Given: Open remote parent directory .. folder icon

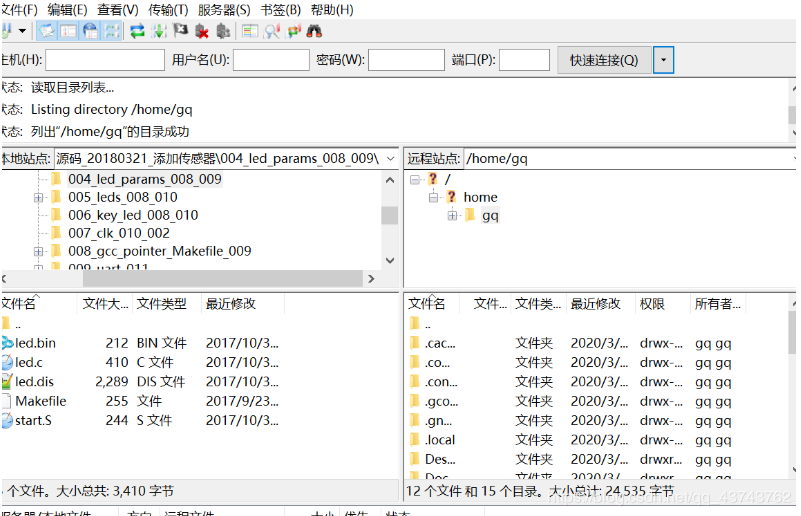Looking at the screenshot, I should pos(415,323).
